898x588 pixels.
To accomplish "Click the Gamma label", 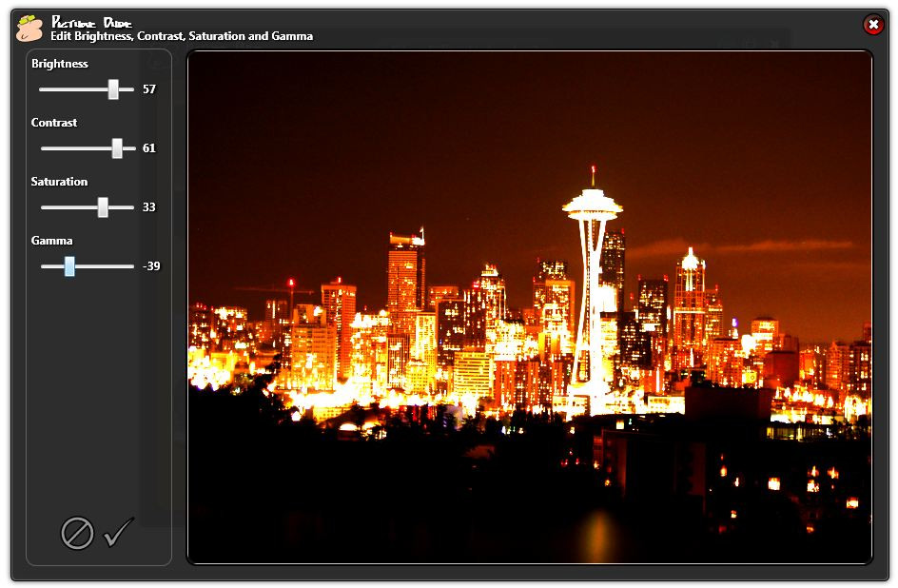I will pyautogui.click(x=51, y=241).
